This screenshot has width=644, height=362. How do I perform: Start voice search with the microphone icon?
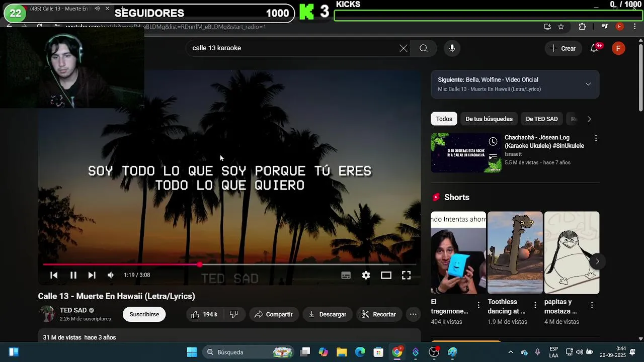coord(452,48)
